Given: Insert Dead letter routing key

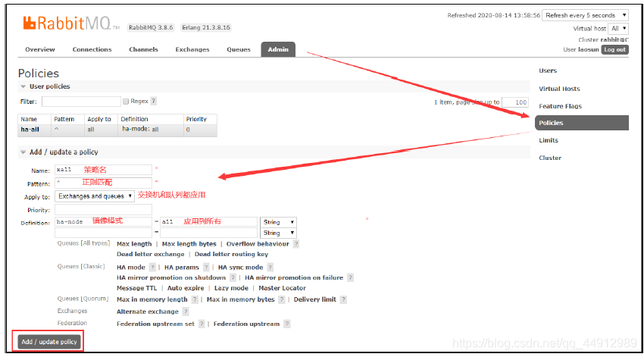Looking at the screenshot, I should [x=231, y=254].
